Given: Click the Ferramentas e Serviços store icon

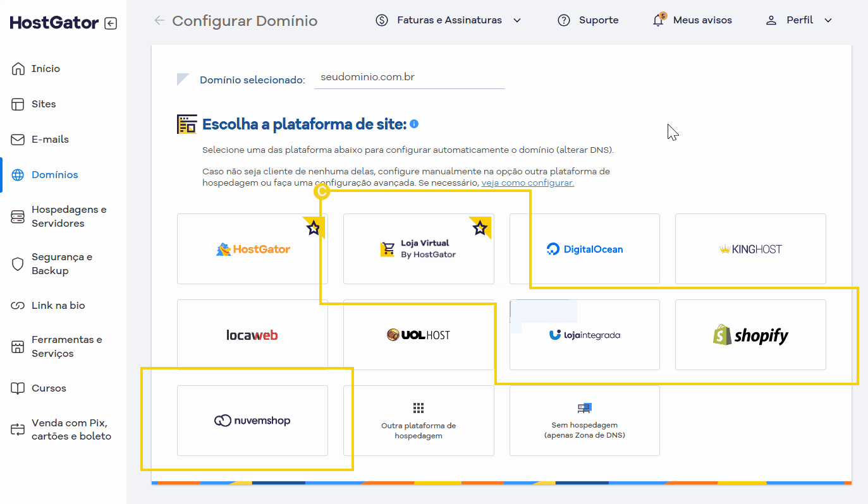Looking at the screenshot, I should click(18, 347).
